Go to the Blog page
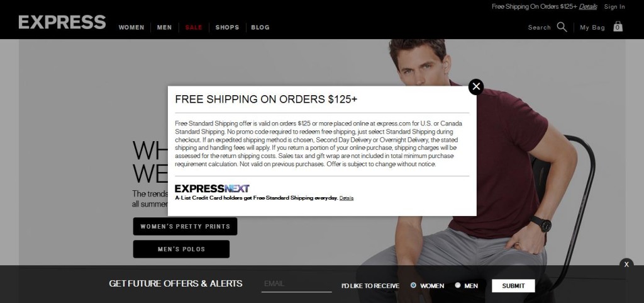This screenshot has width=644, height=303. 260,28
